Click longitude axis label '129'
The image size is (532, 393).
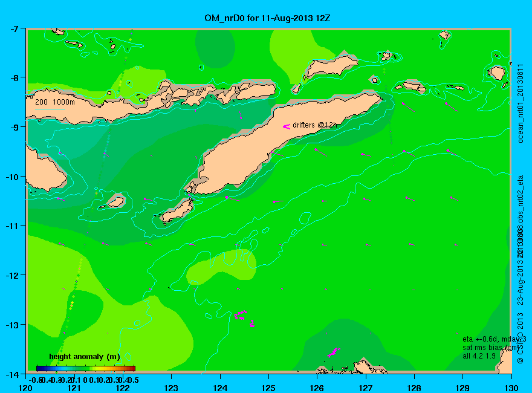click(462, 388)
